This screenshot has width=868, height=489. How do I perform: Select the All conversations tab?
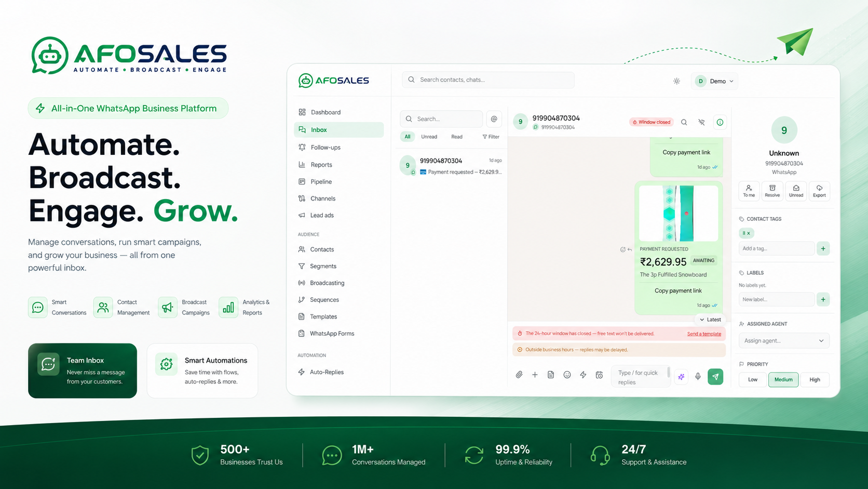point(408,137)
